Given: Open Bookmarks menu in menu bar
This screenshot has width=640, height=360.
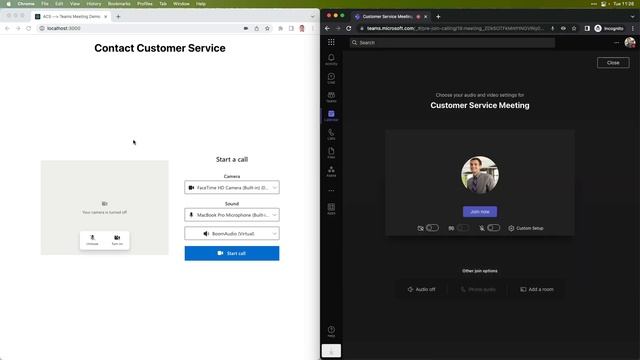Looking at the screenshot, I should pyautogui.click(x=119, y=4).
